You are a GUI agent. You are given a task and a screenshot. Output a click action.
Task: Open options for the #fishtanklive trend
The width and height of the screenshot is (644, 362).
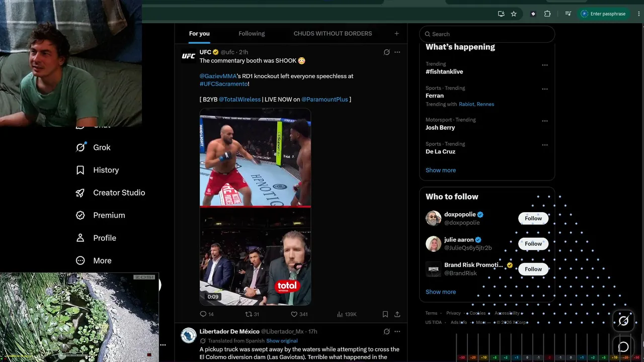[x=544, y=65]
